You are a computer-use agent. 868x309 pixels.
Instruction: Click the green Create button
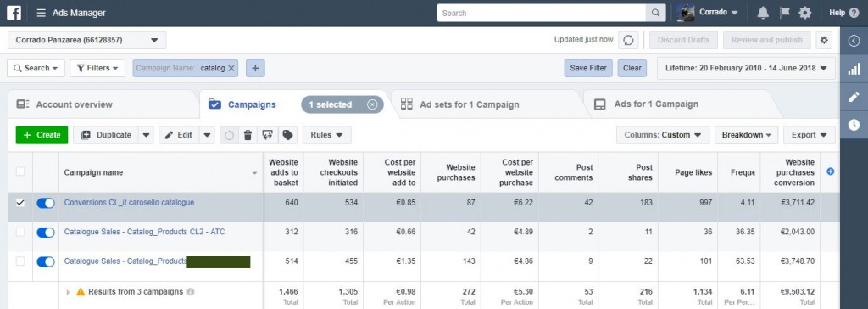point(42,135)
